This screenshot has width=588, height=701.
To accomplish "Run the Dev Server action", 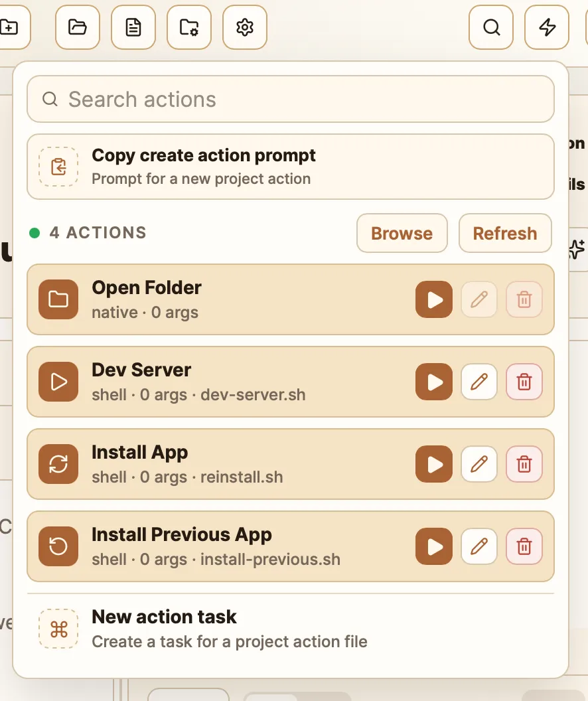I will click(434, 382).
